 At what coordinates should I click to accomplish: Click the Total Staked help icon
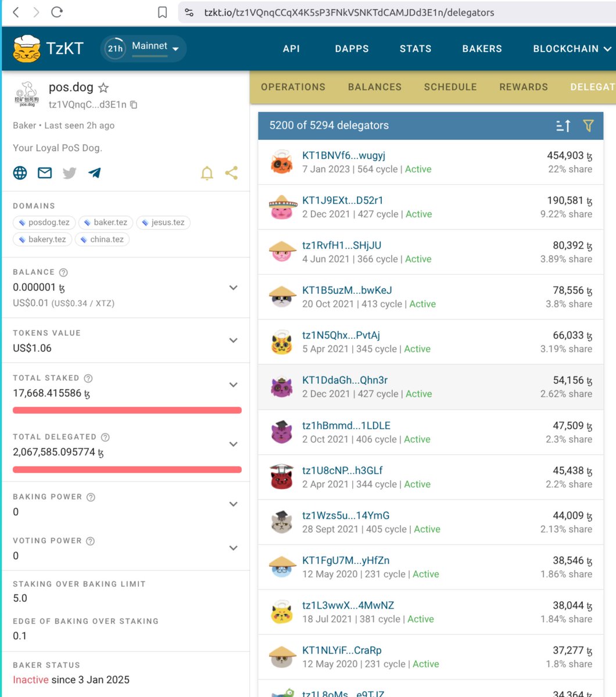pyautogui.click(x=88, y=378)
